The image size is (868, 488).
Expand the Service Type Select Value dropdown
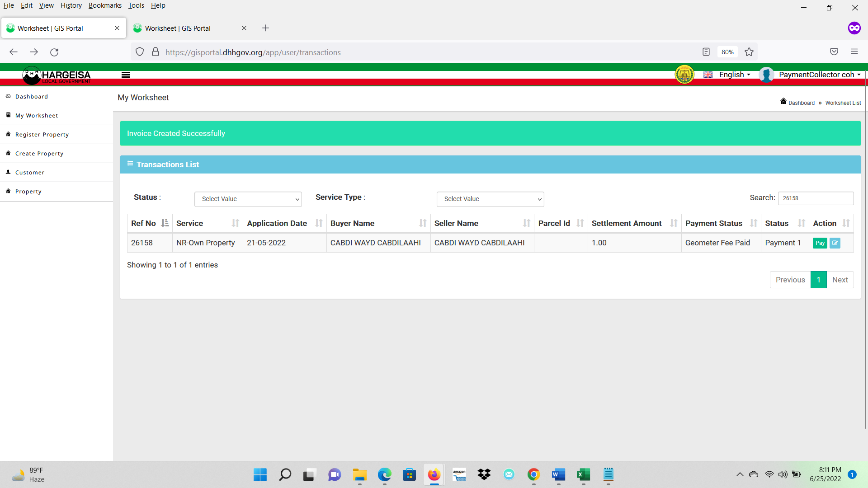pyautogui.click(x=491, y=199)
